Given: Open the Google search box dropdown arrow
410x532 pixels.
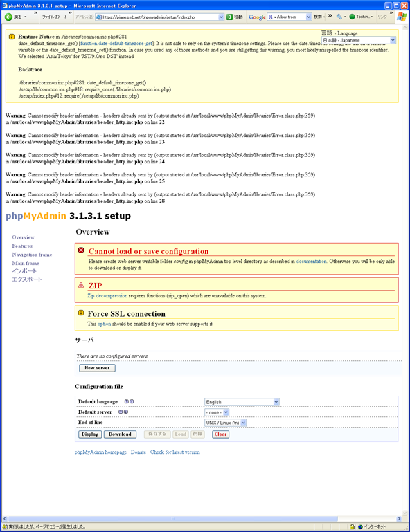Looking at the screenshot, I should pos(308,17).
